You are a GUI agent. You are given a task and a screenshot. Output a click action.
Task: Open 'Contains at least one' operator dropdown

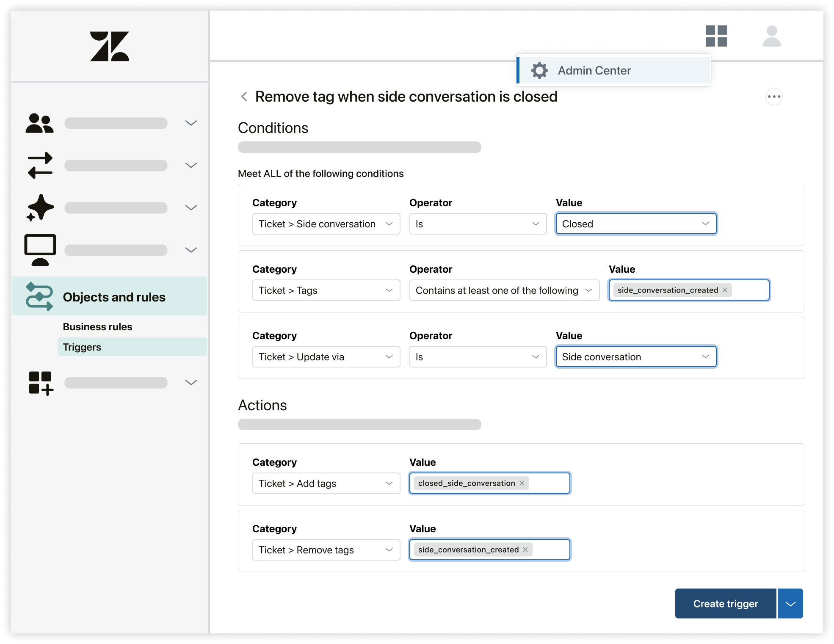pos(504,290)
